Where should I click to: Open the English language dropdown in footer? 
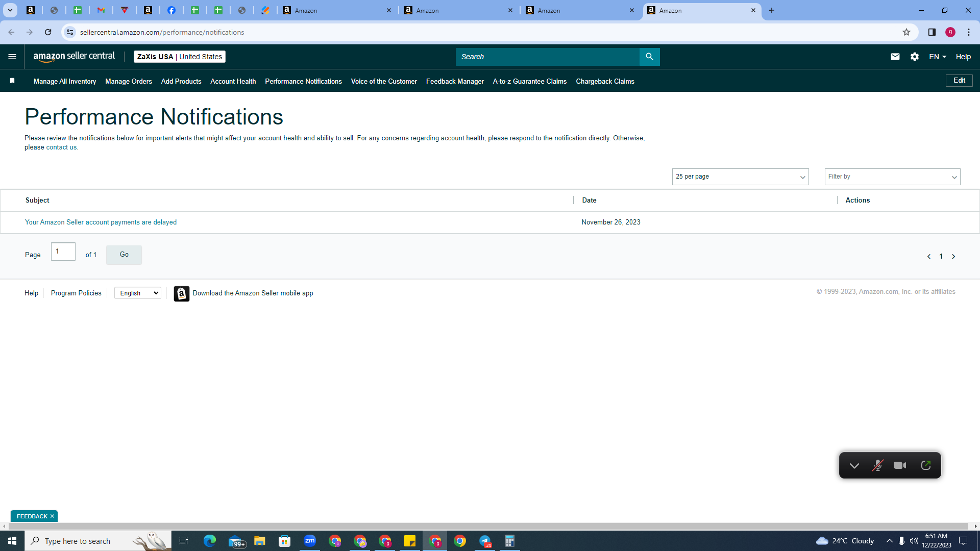(x=138, y=293)
